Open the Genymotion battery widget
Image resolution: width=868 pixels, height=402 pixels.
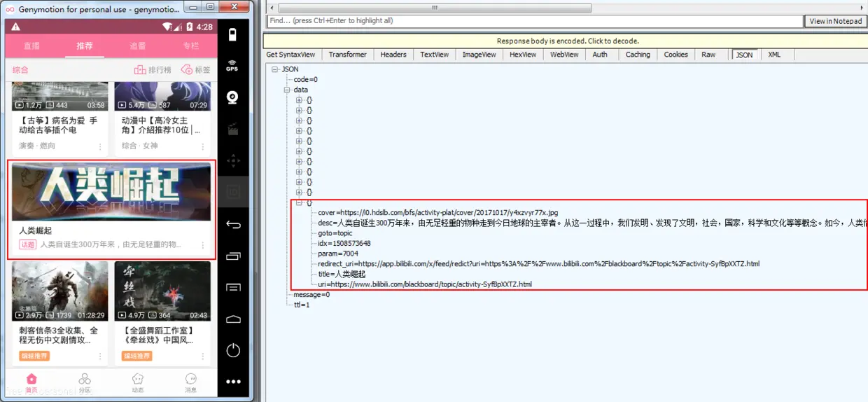click(233, 34)
